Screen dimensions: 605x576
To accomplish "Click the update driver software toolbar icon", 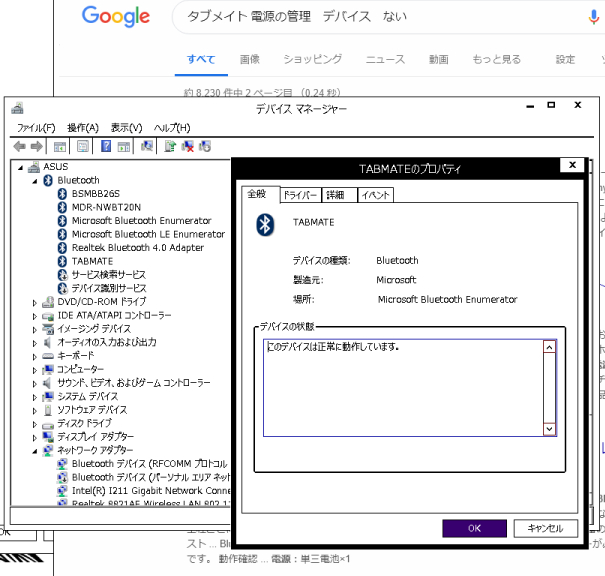I will (171, 146).
